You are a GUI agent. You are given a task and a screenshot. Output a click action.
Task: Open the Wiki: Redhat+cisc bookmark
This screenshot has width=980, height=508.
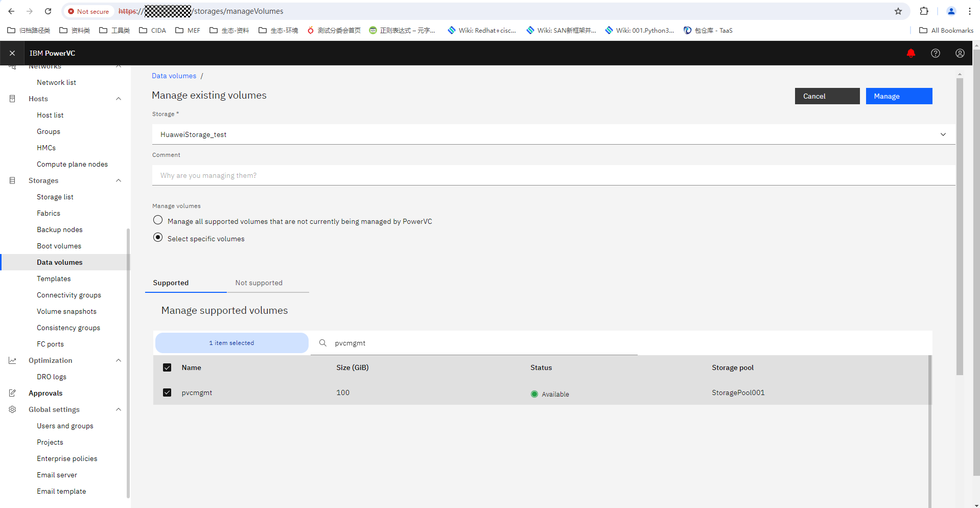coord(482,31)
